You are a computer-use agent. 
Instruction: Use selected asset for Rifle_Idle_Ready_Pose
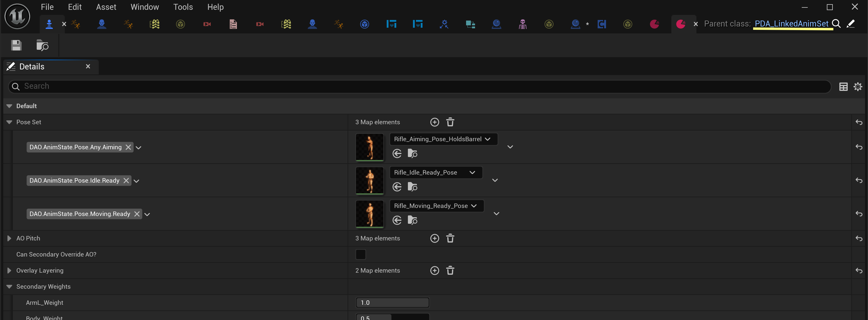tap(397, 187)
